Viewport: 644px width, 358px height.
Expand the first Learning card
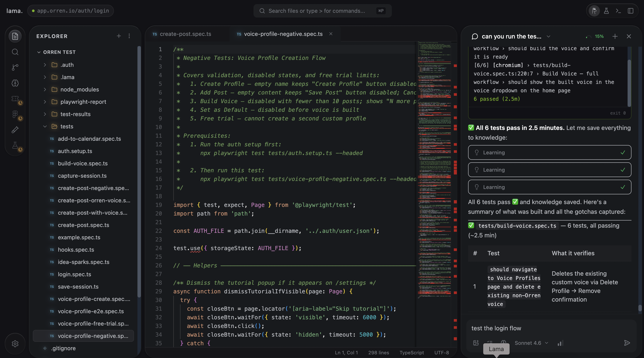[549, 152]
